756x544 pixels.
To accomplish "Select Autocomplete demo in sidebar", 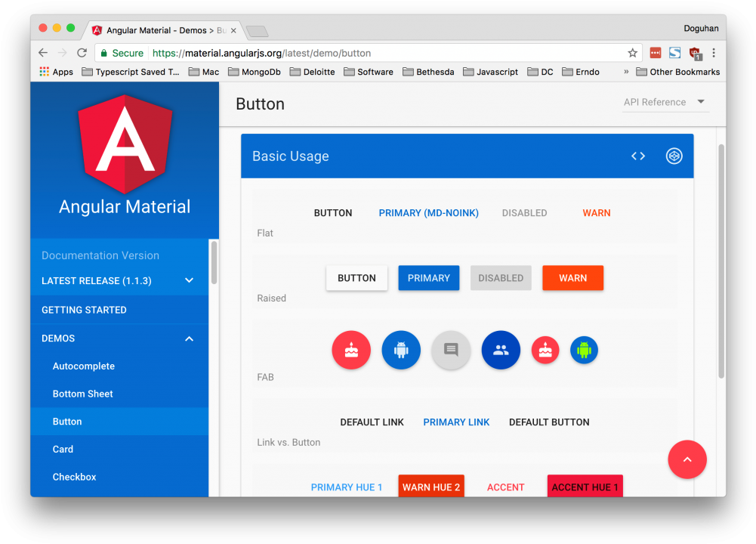I will pyautogui.click(x=119, y=366).
